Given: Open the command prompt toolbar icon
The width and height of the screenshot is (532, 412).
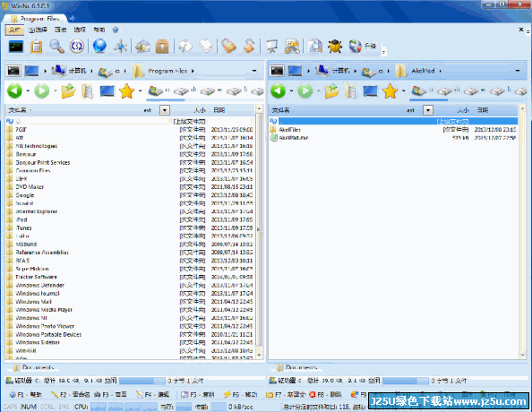Looking at the screenshot, I should (16, 47).
